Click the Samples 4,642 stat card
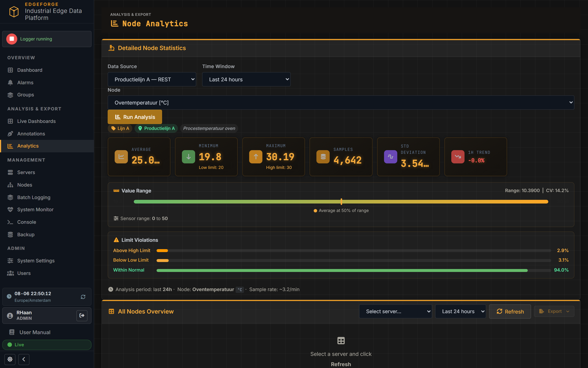This screenshot has width=588, height=368. 341,157
